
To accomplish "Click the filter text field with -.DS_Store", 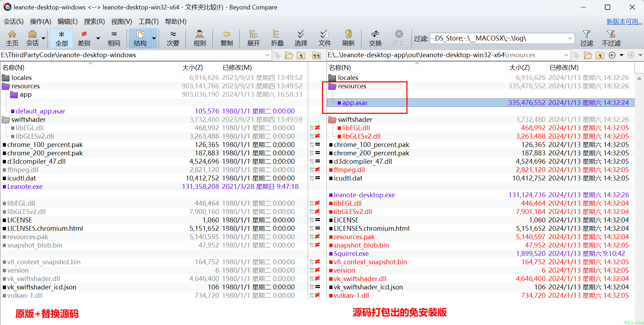I will [498, 38].
